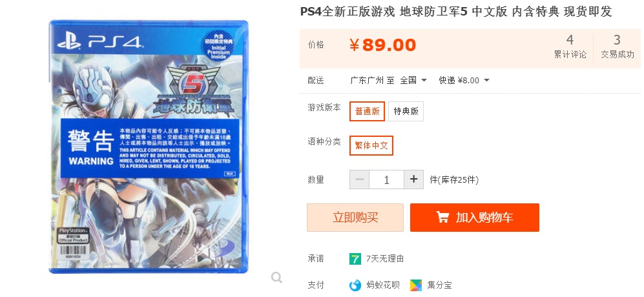Click the quantity input field showing 1
644x297 pixels.
pos(386,179)
